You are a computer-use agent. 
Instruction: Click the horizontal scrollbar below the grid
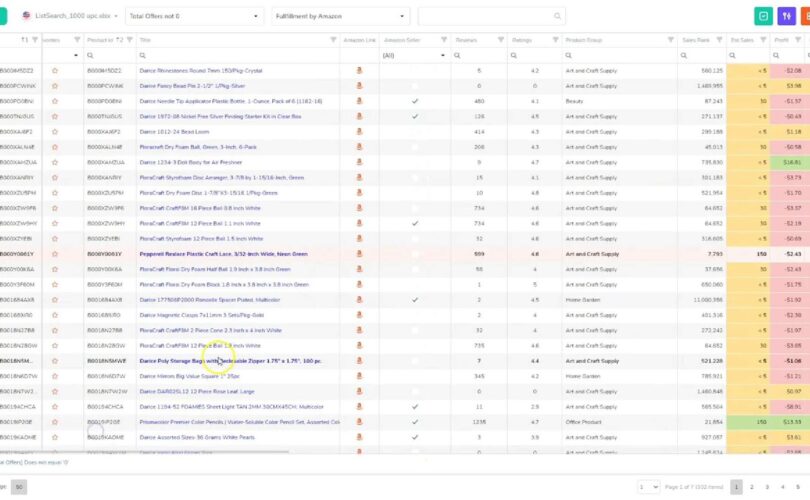(145, 452)
